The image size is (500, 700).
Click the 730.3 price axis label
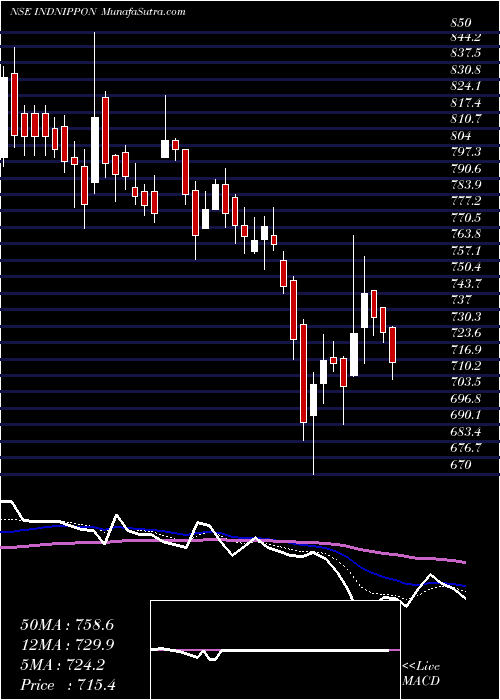466,317
